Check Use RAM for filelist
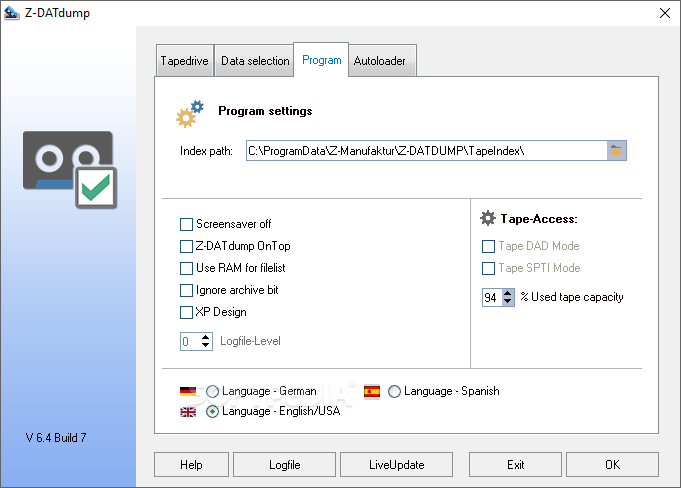The height and width of the screenshot is (488, 681). pos(186,268)
